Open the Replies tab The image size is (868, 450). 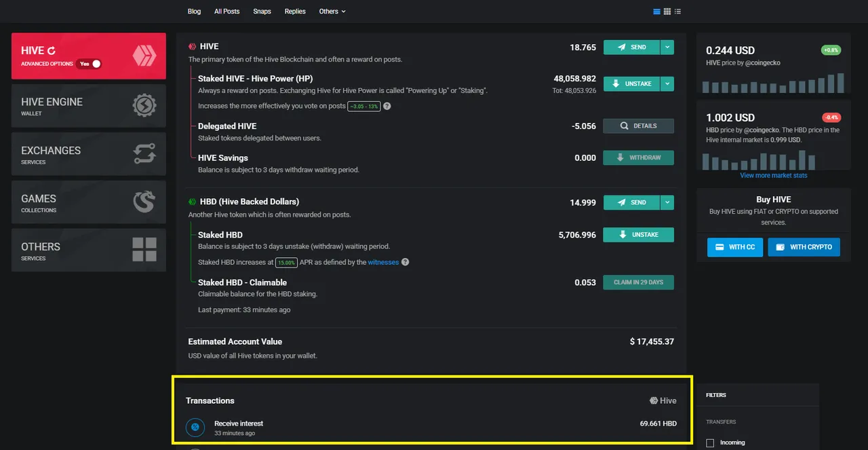click(x=295, y=12)
